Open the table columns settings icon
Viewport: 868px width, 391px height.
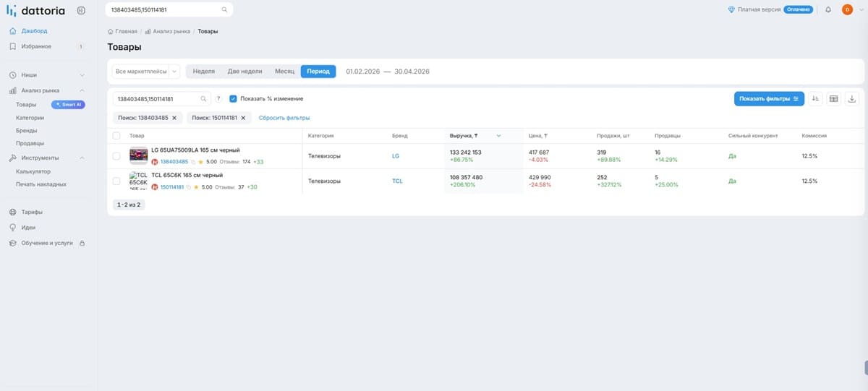point(833,99)
